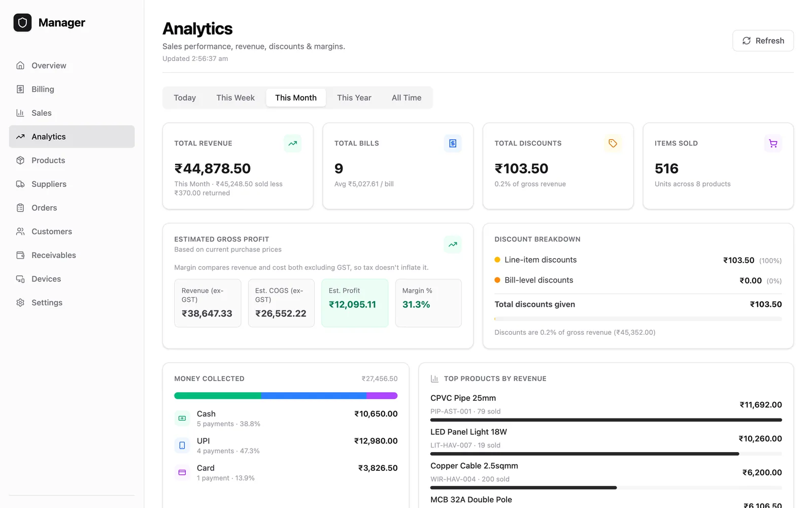Click the Total Bills receipt icon
This screenshot has height=508, width=812.
tap(453, 143)
